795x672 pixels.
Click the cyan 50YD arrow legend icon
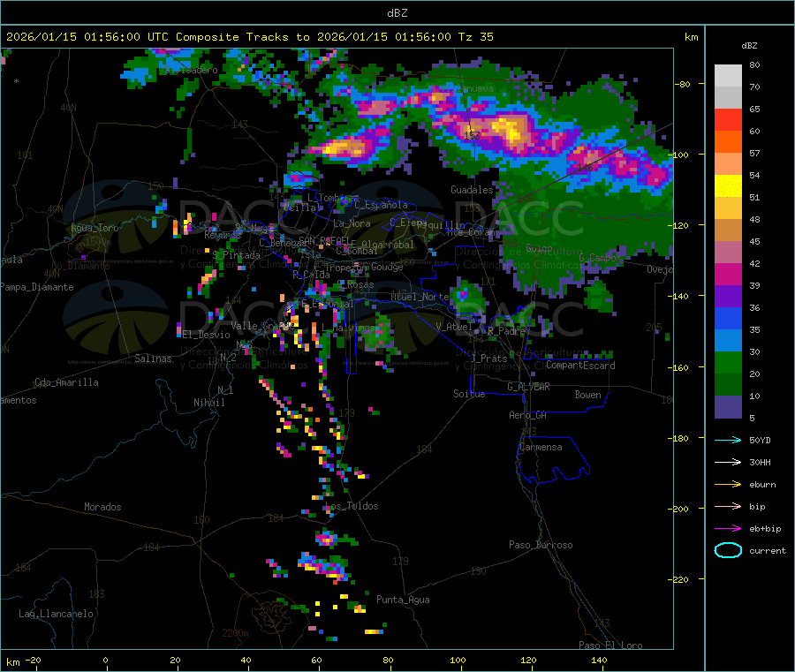pos(728,440)
